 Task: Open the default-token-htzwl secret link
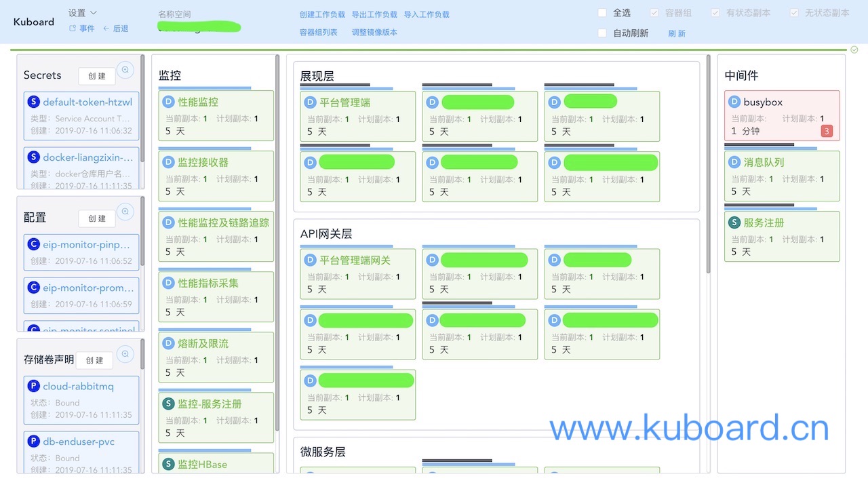coord(87,102)
